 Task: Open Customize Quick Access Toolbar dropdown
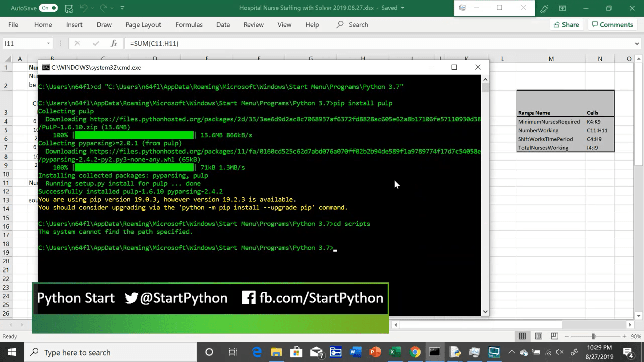[x=122, y=8]
